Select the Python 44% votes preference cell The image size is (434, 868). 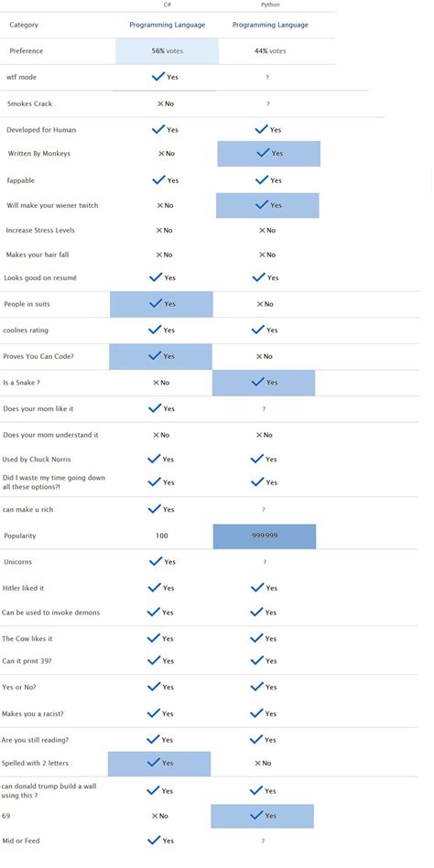270,51
